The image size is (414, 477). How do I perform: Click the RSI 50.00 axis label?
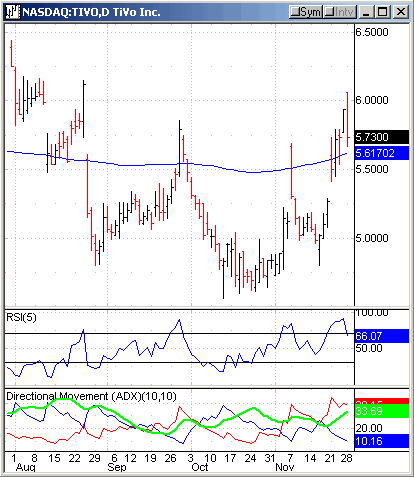pyautogui.click(x=369, y=348)
